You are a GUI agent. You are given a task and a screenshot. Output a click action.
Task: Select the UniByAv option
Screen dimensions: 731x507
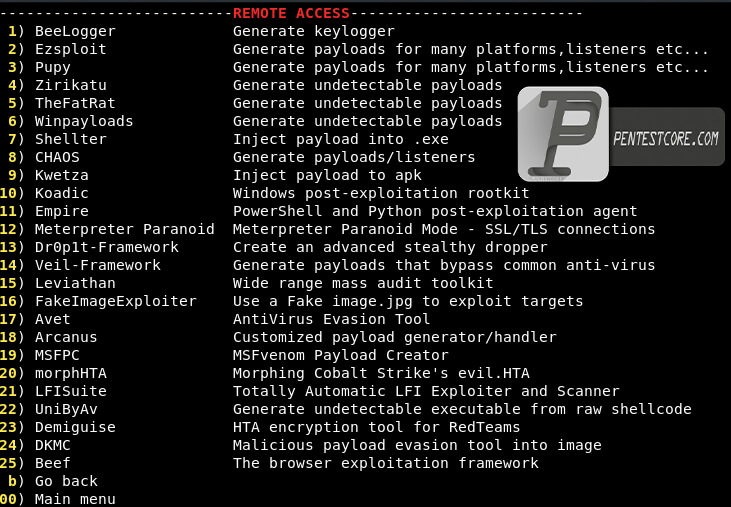(x=66, y=409)
